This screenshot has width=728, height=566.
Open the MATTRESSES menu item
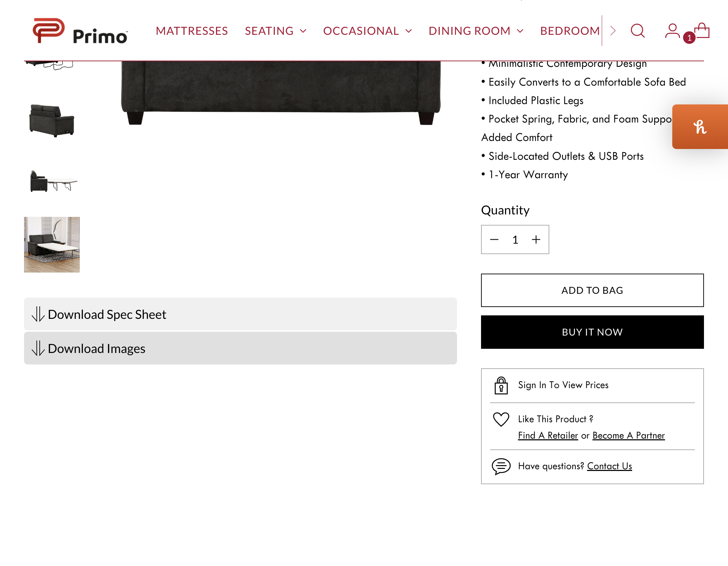point(192,31)
